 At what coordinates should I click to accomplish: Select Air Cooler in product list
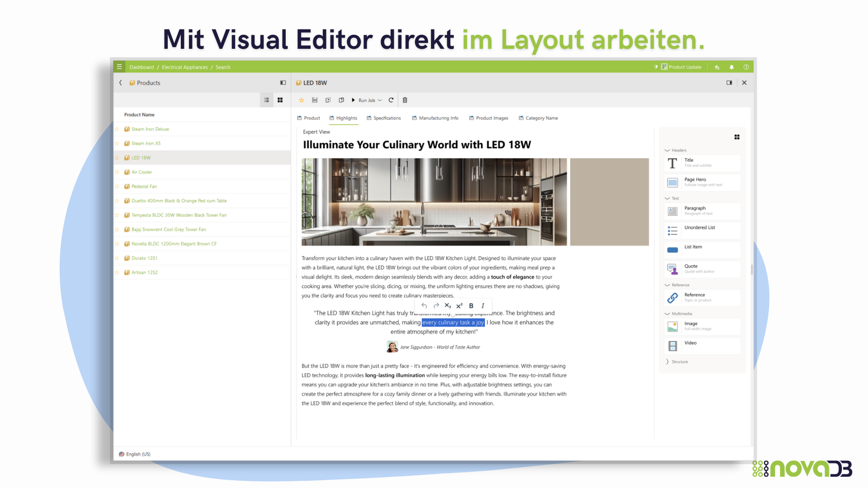click(142, 172)
